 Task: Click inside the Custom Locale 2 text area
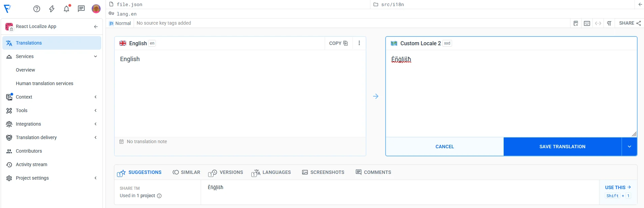pyautogui.click(x=511, y=94)
